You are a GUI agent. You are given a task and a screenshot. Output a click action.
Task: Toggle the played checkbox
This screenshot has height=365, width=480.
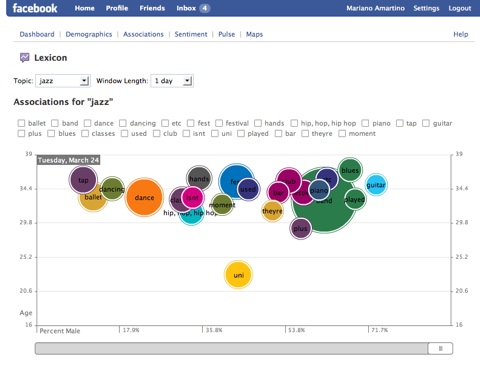click(x=241, y=134)
